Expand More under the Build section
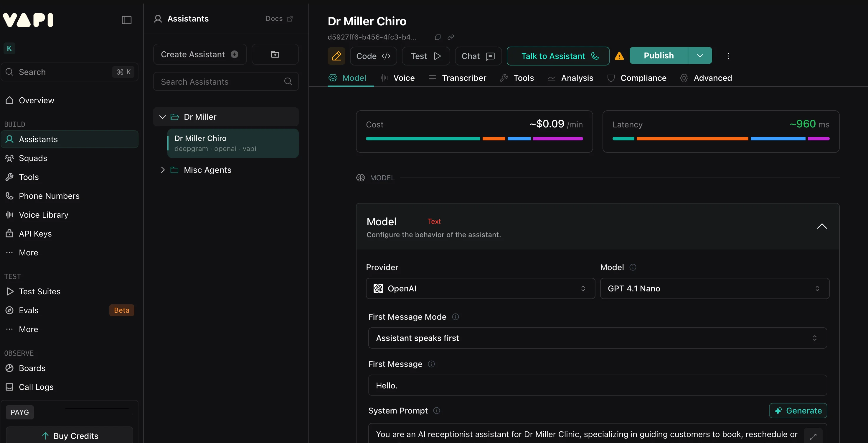 [70, 253]
